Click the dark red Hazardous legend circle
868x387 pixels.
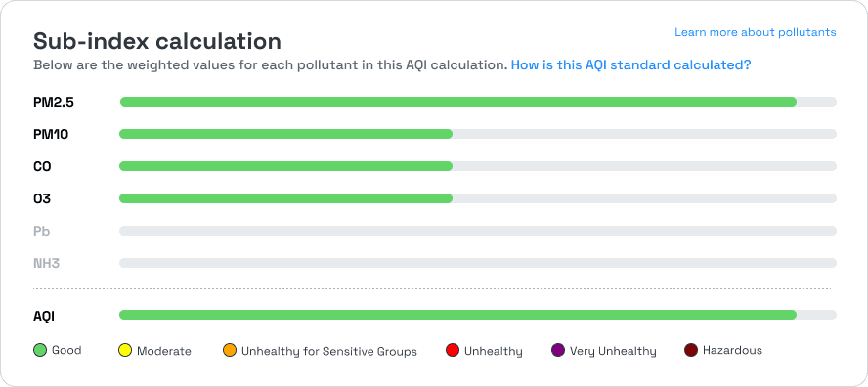coord(691,351)
